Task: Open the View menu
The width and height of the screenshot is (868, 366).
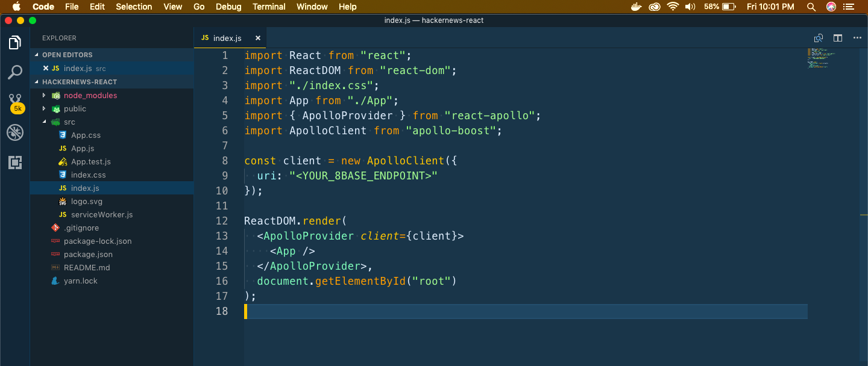Action: (173, 7)
